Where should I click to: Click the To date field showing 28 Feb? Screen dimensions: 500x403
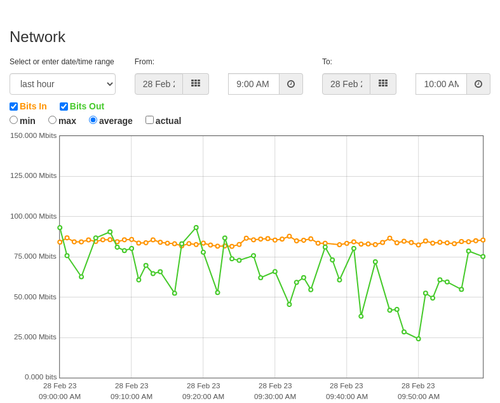pyautogui.click(x=346, y=84)
